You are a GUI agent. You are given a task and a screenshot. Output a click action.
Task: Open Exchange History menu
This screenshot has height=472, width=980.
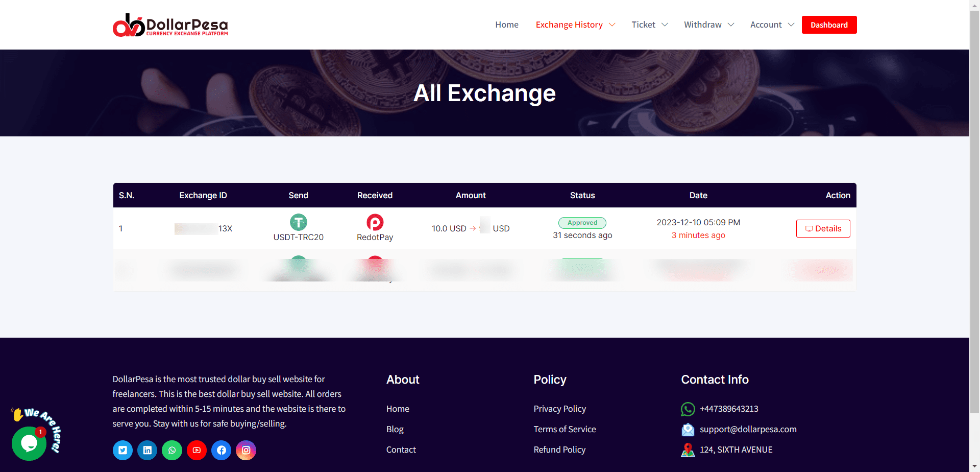569,25
